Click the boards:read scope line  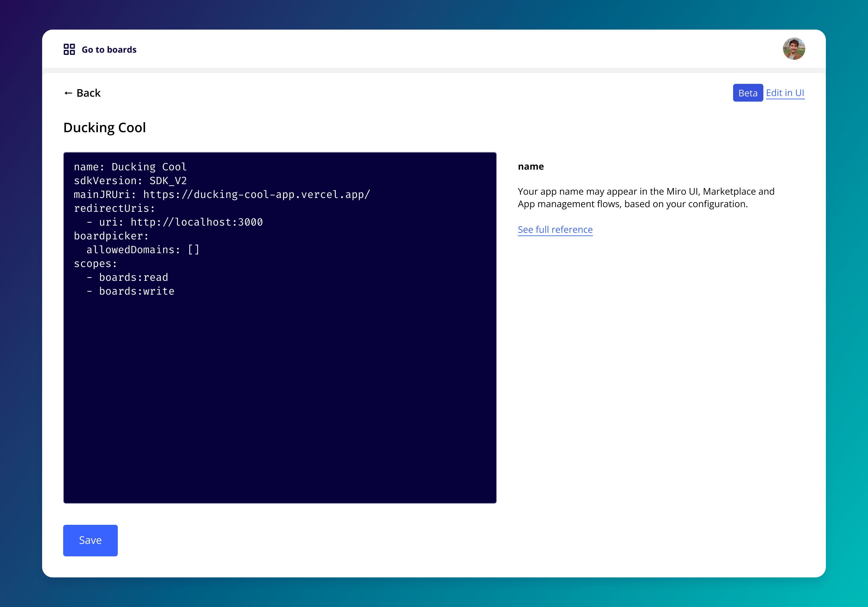127,278
